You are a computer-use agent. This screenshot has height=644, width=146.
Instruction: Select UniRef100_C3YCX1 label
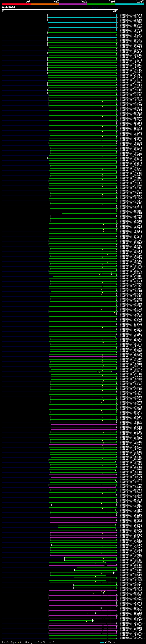click(131, 600)
